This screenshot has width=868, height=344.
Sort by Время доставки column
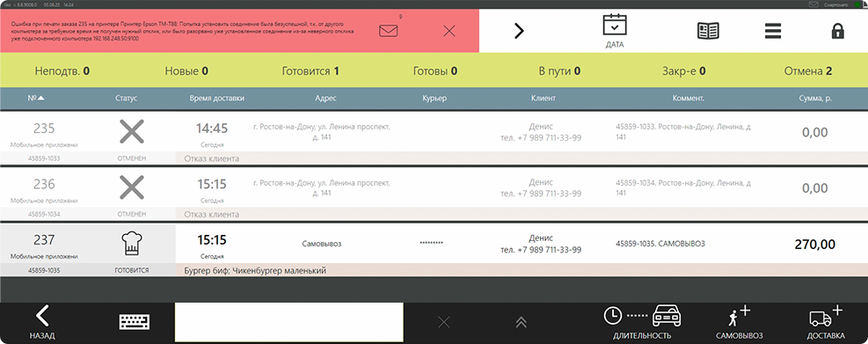click(216, 98)
